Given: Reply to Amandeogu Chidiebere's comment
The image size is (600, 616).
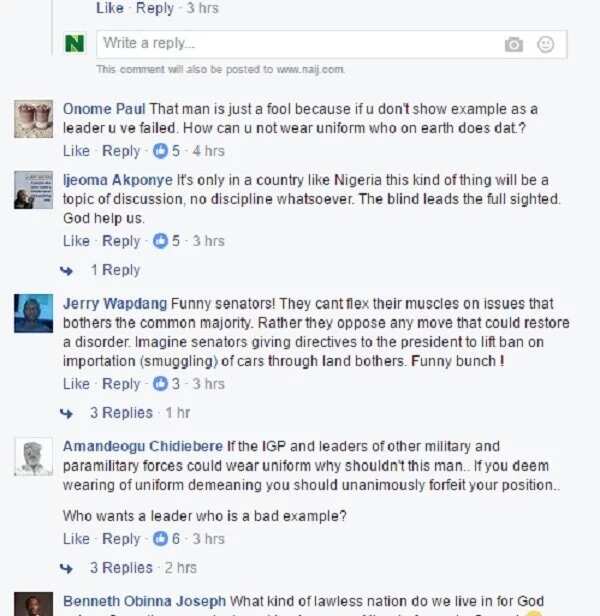Looking at the screenshot, I should (x=121, y=539).
